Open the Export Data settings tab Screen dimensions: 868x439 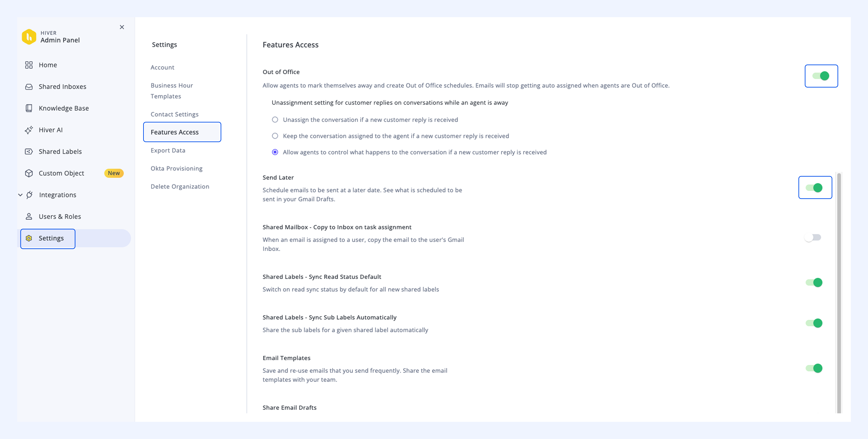point(168,150)
